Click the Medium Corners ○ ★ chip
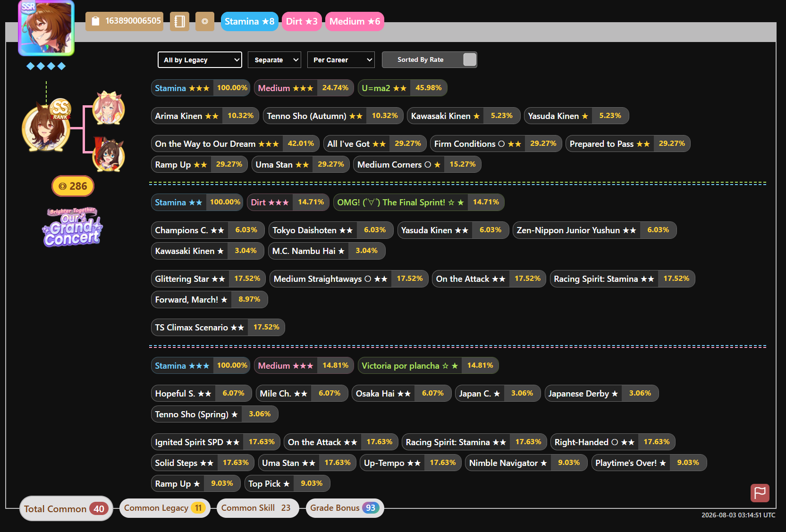786x532 pixels. (417, 164)
